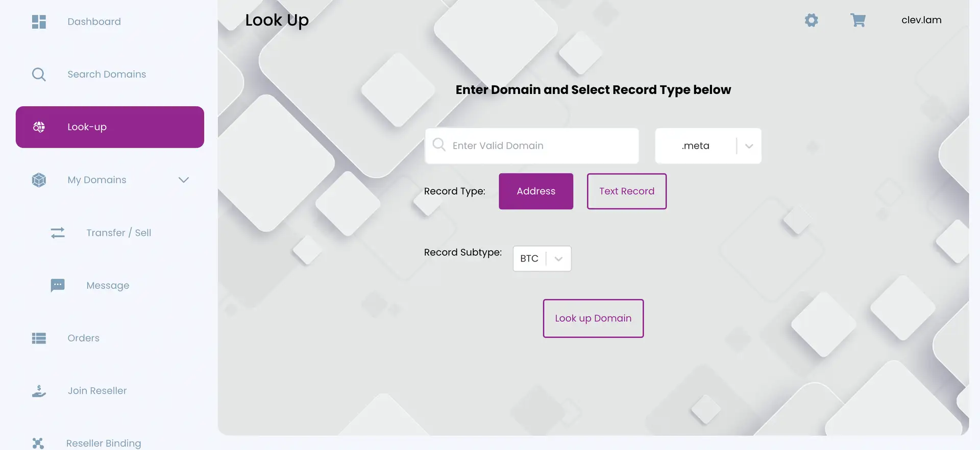The width and height of the screenshot is (980, 450).
Task: Go to Reseller Binding menu item
Action: coord(104,443)
